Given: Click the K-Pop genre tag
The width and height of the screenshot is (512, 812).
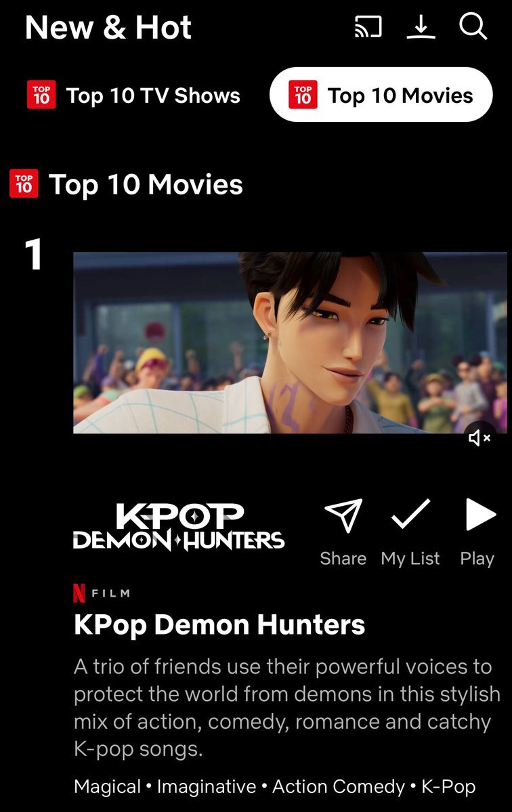Looking at the screenshot, I should 448,786.
